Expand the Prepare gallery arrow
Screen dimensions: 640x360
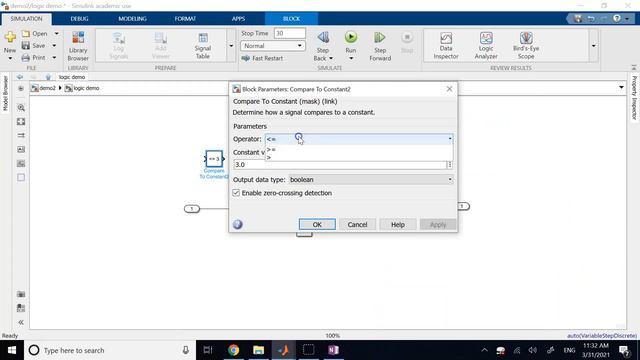[x=231, y=46]
